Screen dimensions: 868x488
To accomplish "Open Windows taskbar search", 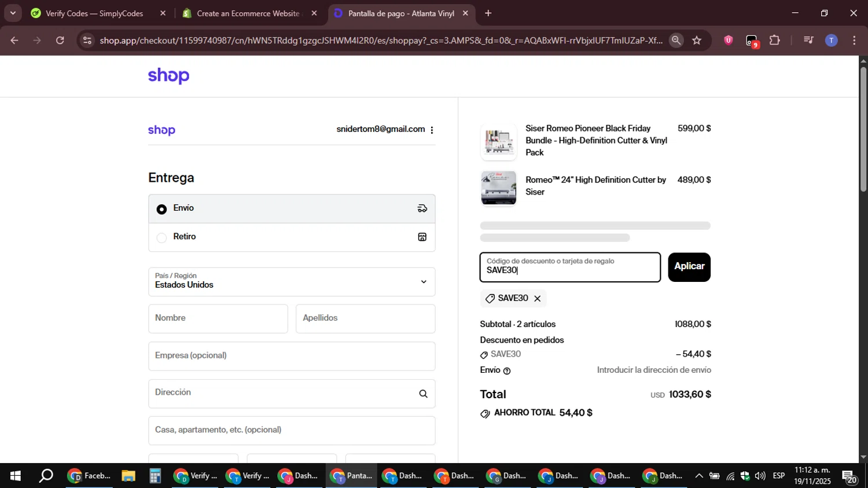I will 46,476.
